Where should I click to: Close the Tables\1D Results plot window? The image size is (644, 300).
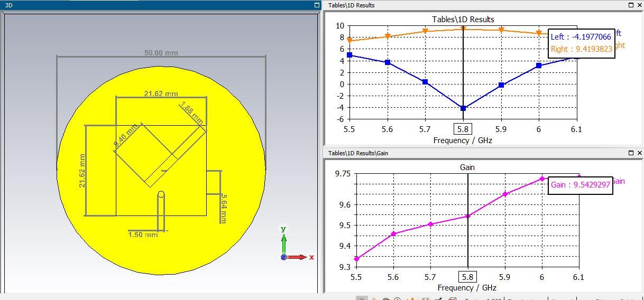click(639, 5)
